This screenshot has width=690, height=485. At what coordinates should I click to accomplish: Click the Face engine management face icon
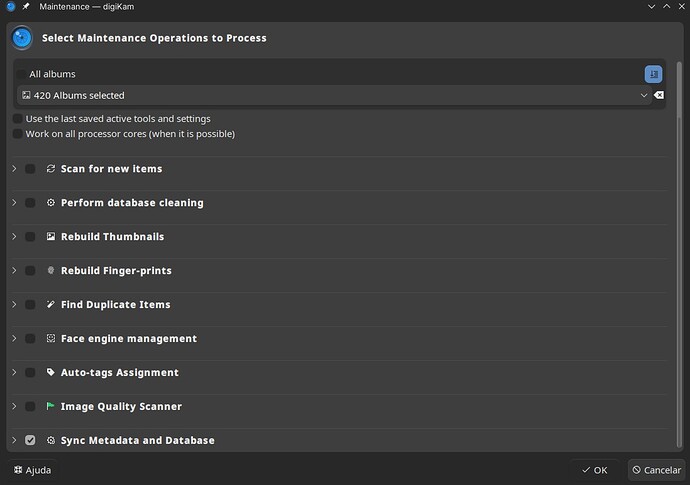51,338
